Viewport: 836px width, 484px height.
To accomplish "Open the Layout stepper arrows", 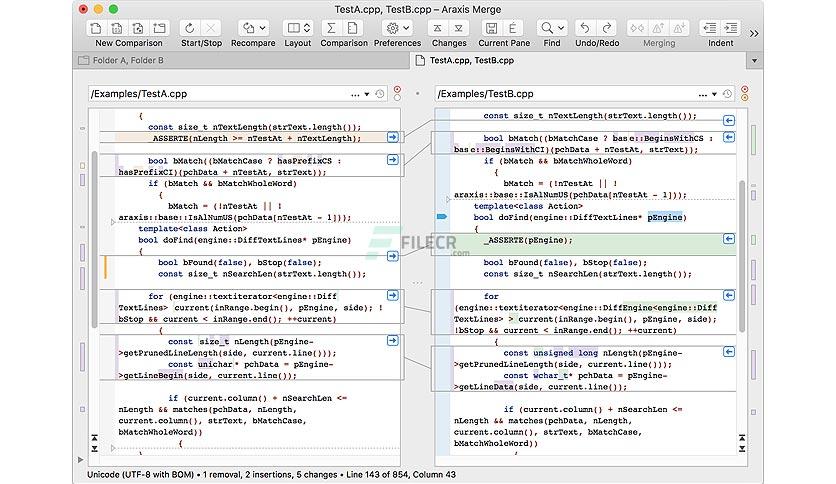I will pos(307,28).
